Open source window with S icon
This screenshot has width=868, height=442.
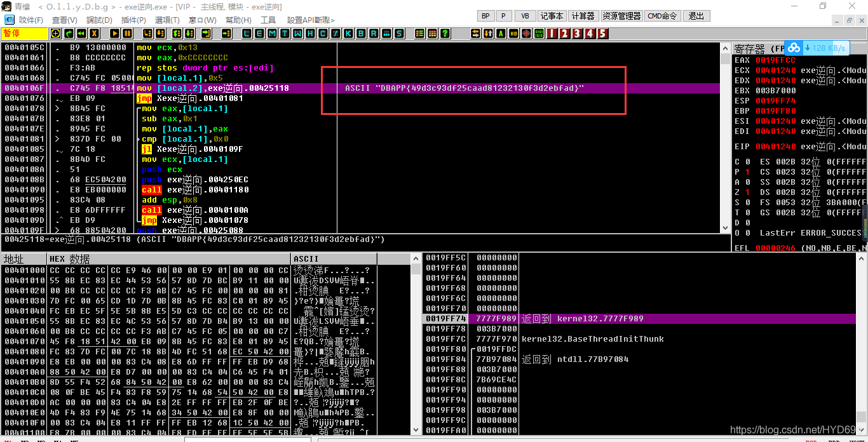399,33
